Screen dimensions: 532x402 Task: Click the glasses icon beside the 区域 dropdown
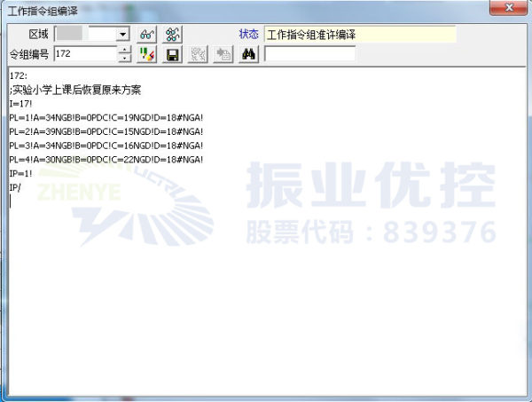[x=148, y=34]
